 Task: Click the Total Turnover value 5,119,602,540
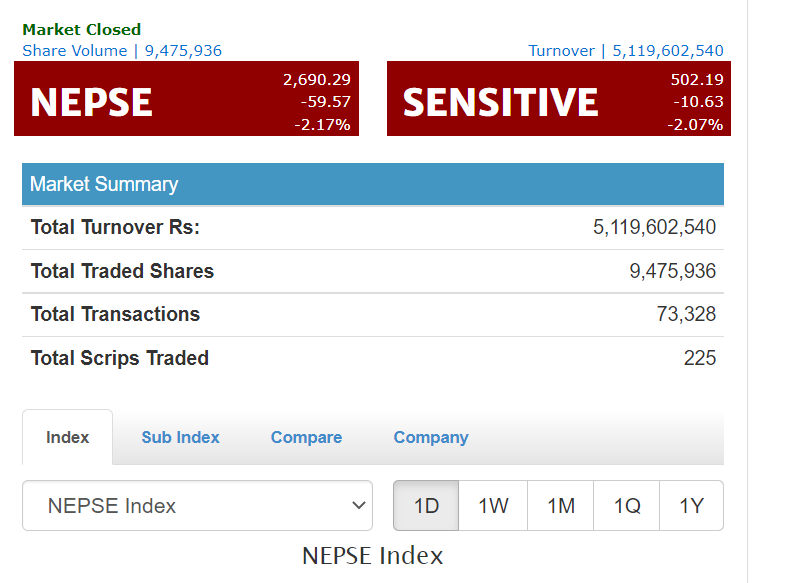[x=654, y=227]
